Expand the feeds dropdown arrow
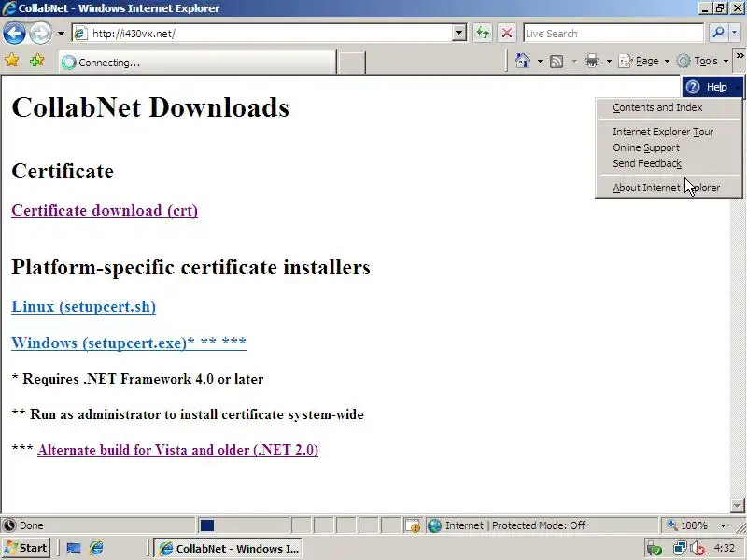 coord(574,61)
